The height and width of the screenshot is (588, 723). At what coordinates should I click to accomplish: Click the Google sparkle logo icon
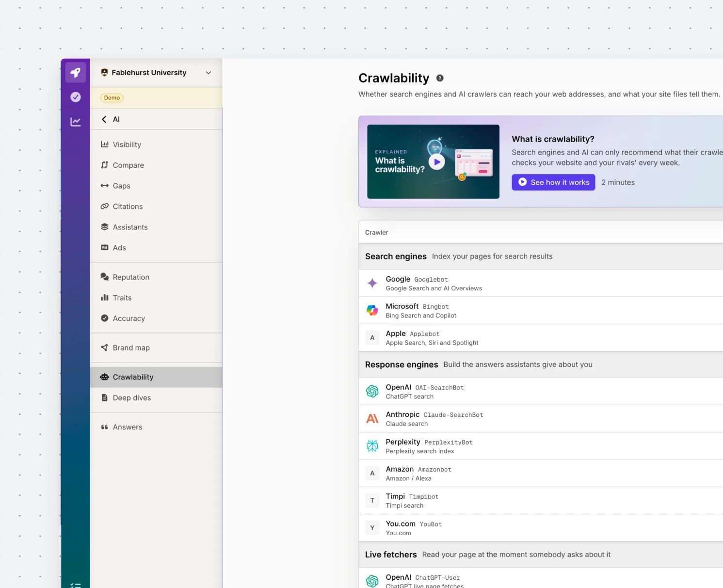tap(372, 283)
